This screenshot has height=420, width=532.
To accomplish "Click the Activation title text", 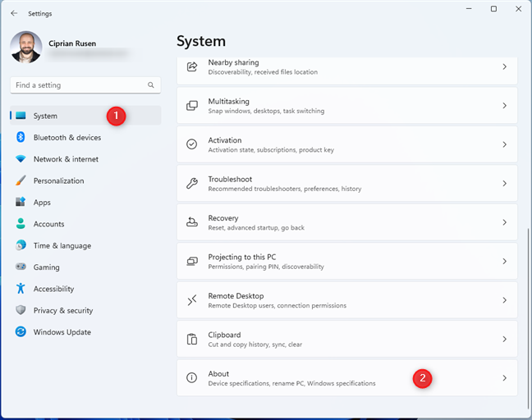I will (225, 140).
